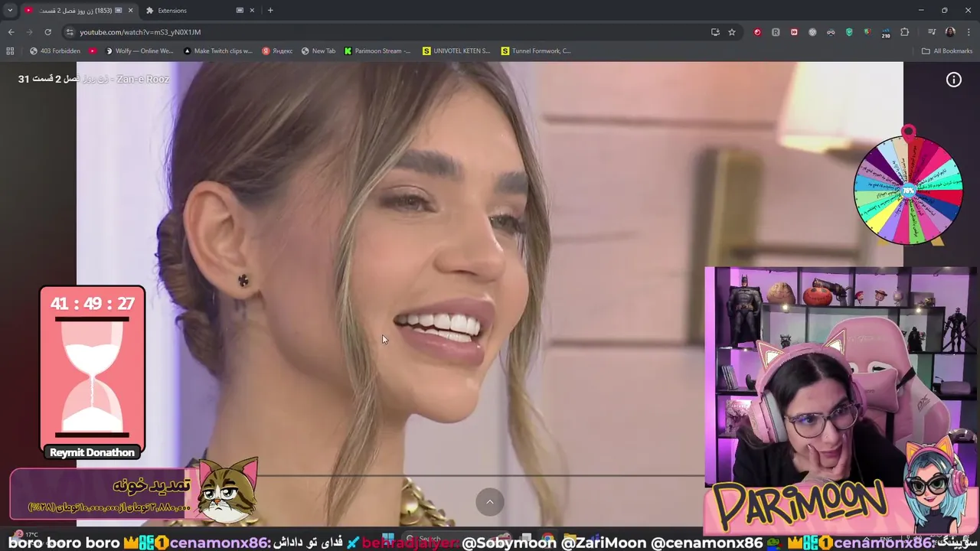
Task: Open the gray R extension icon
Action: click(776, 32)
